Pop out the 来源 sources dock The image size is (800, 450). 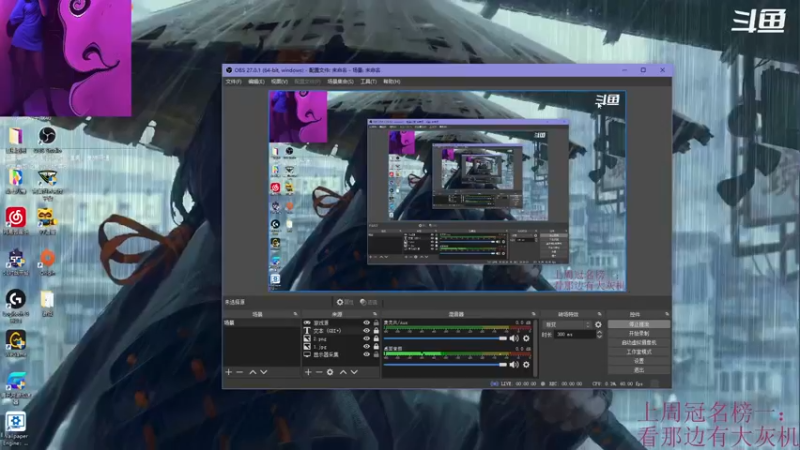[x=375, y=314]
